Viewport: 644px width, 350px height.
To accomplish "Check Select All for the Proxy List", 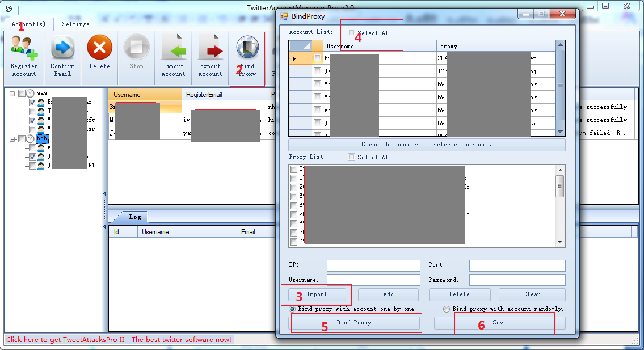I will click(351, 157).
